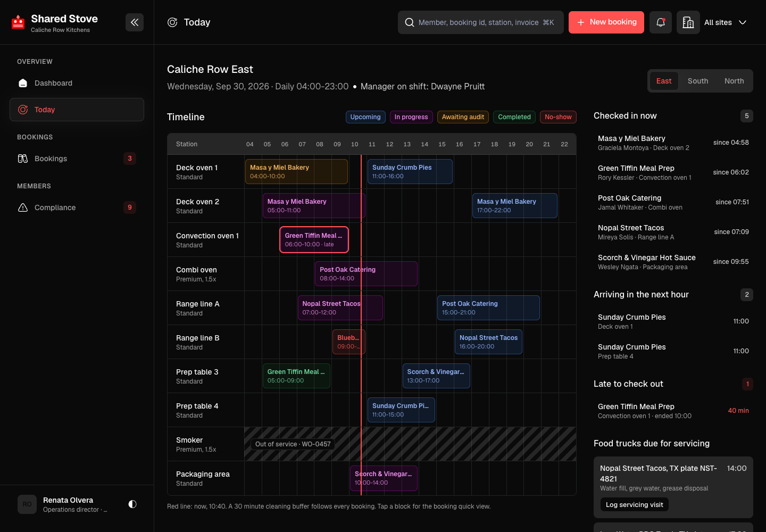Viewport: 766px width, 532px height.
Task: Click Out of service WO-0457 label
Action: [293, 444]
